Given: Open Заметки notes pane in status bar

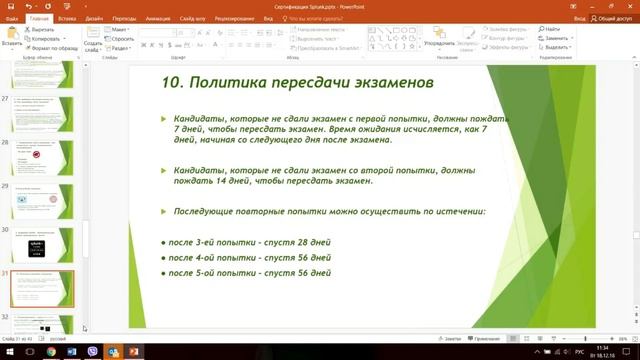Looking at the screenshot, I should [450, 339].
